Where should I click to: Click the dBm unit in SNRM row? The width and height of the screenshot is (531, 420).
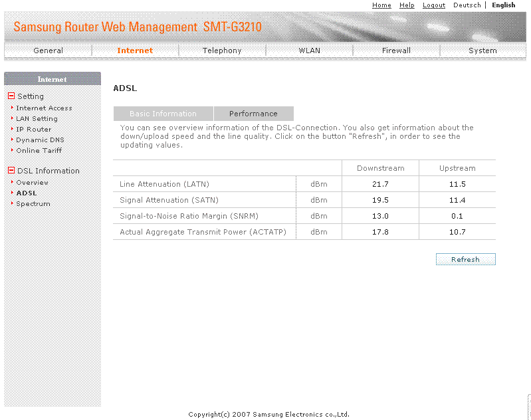pyautogui.click(x=319, y=216)
